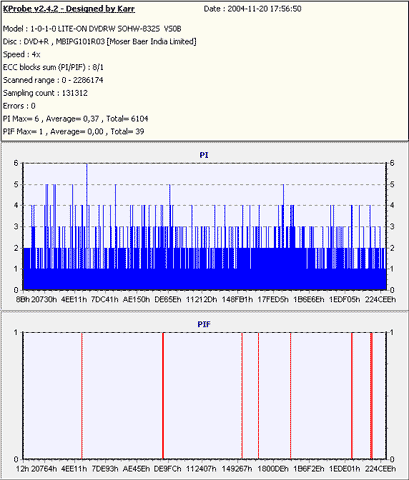The height and width of the screenshot is (480, 409).
Task: Click PI axis label 7DC41h
Action: click(x=105, y=299)
